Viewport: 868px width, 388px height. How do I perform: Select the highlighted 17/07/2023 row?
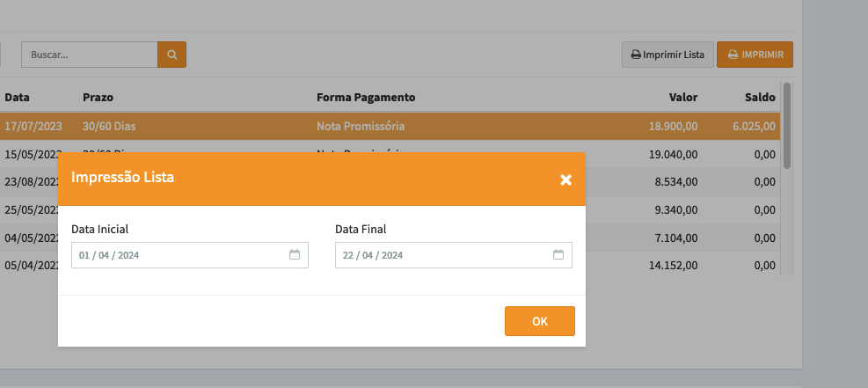(x=387, y=126)
